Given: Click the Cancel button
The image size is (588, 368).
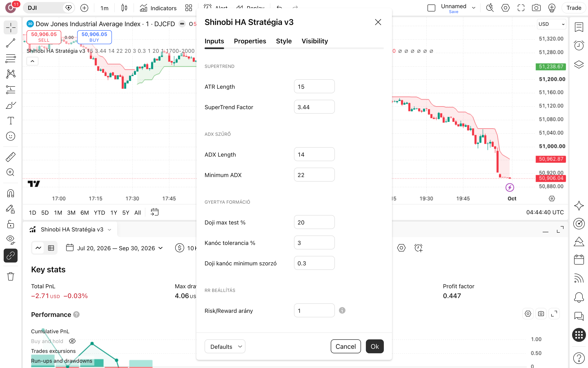Looking at the screenshot, I should pos(345,346).
